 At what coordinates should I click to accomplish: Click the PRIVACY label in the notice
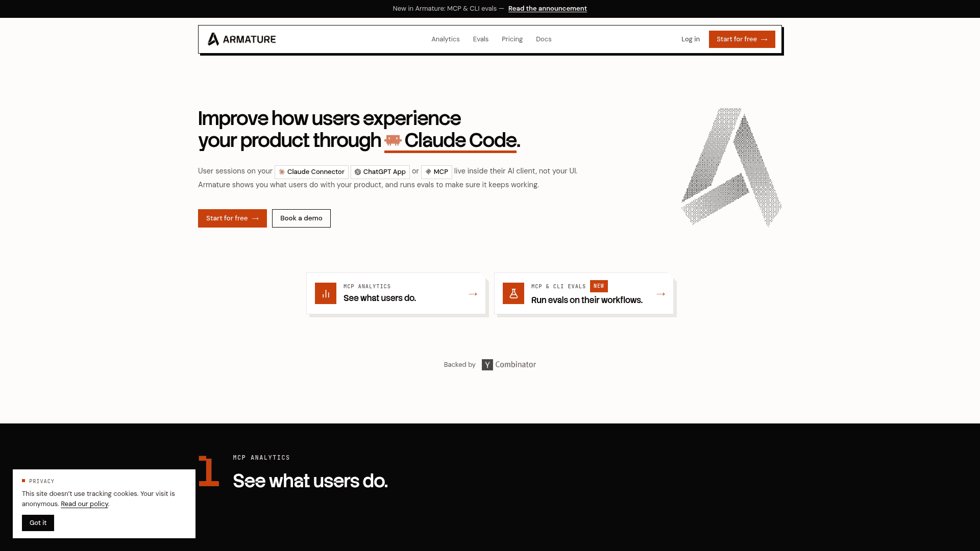pyautogui.click(x=42, y=482)
